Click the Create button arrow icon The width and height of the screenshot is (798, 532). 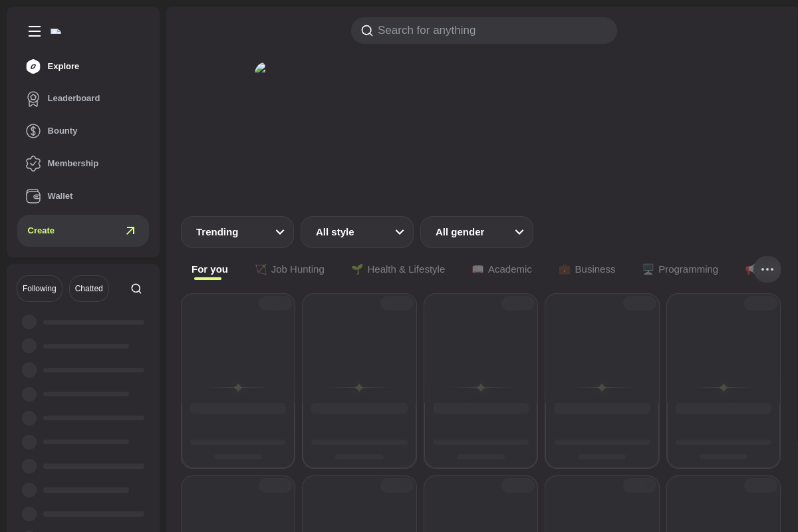coord(130,231)
